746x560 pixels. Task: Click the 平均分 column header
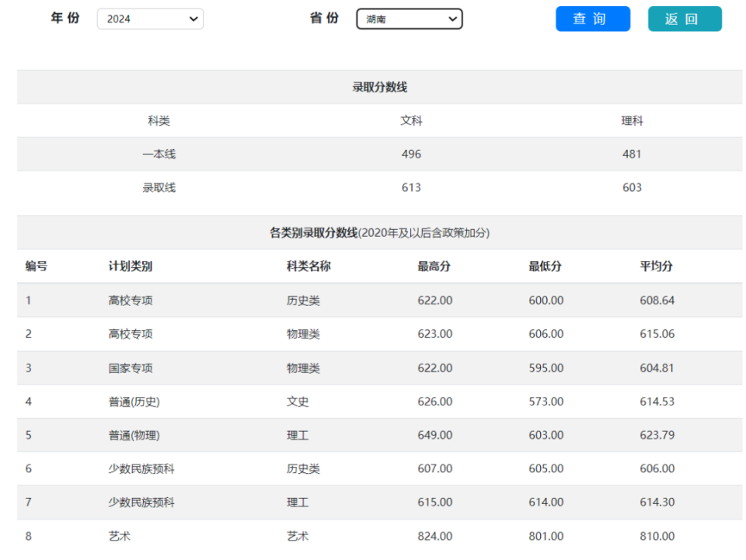click(x=656, y=266)
